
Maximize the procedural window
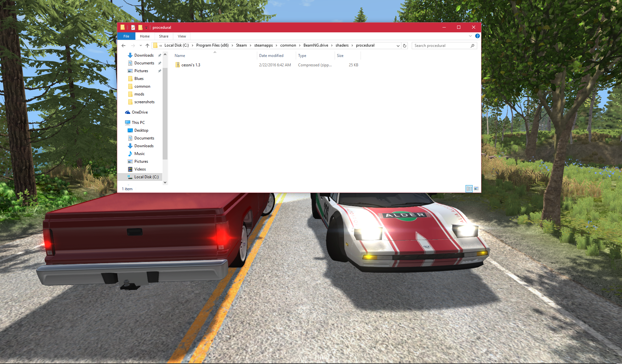pos(459,28)
